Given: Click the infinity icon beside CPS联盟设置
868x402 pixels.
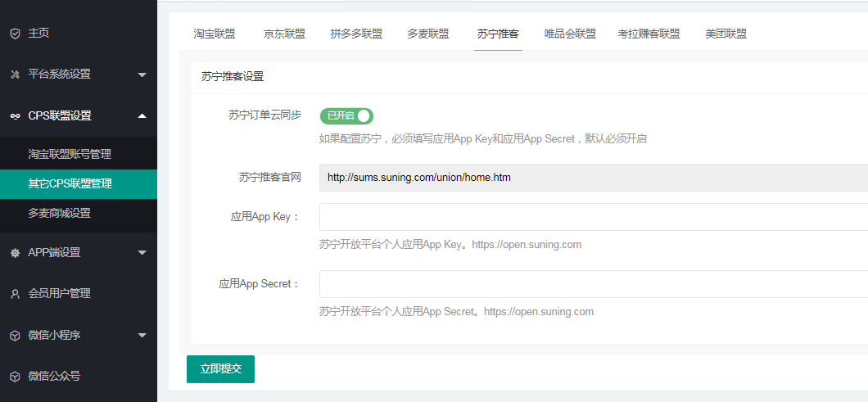Looking at the screenshot, I should [x=15, y=115].
